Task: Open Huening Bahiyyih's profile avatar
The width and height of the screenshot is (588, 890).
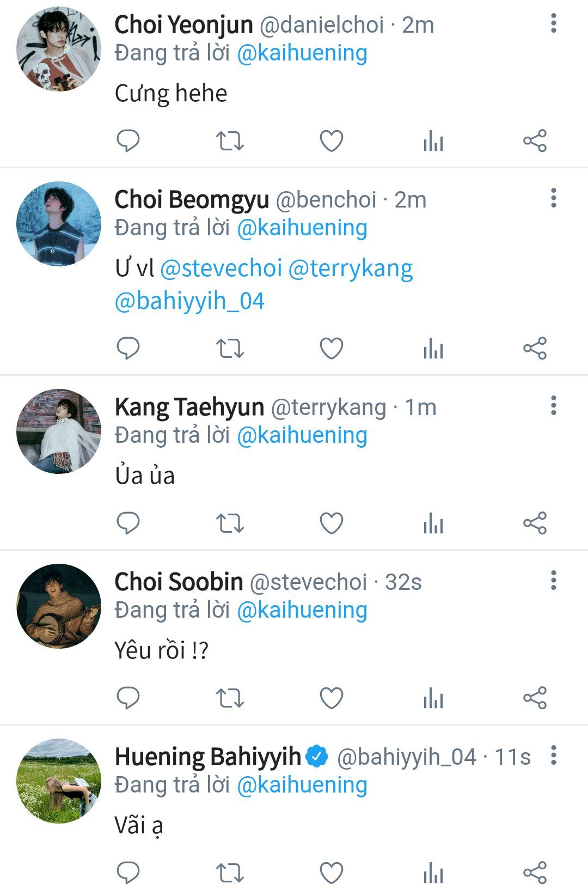Action: click(59, 781)
